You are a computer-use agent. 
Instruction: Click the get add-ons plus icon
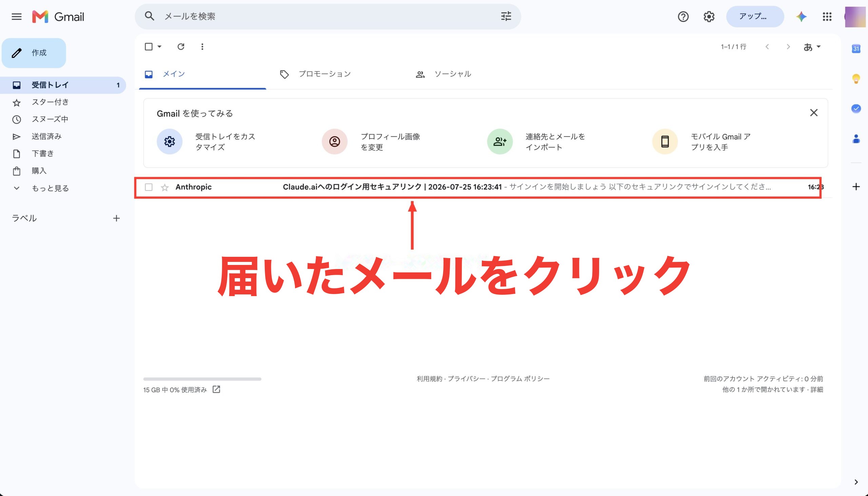(x=856, y=186)
